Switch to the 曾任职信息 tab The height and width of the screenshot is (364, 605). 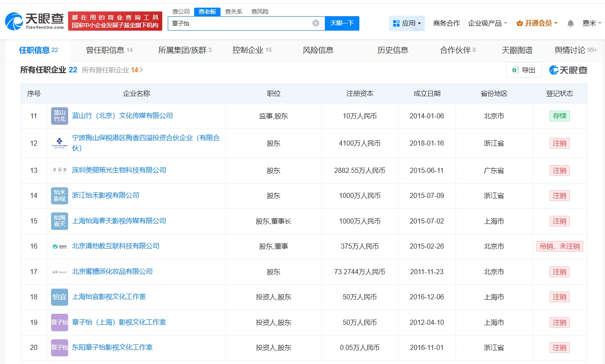pyautogui.click(x=109, y=50)
